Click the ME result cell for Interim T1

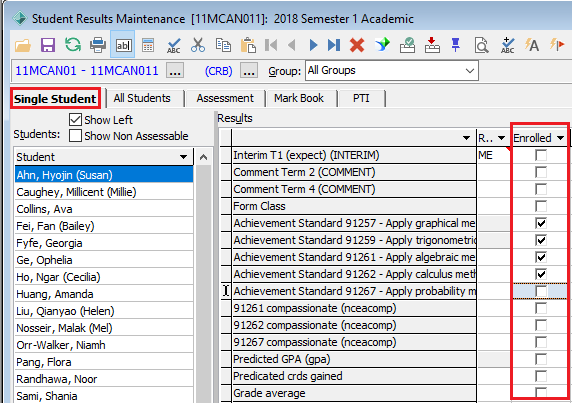click(493, 155)
